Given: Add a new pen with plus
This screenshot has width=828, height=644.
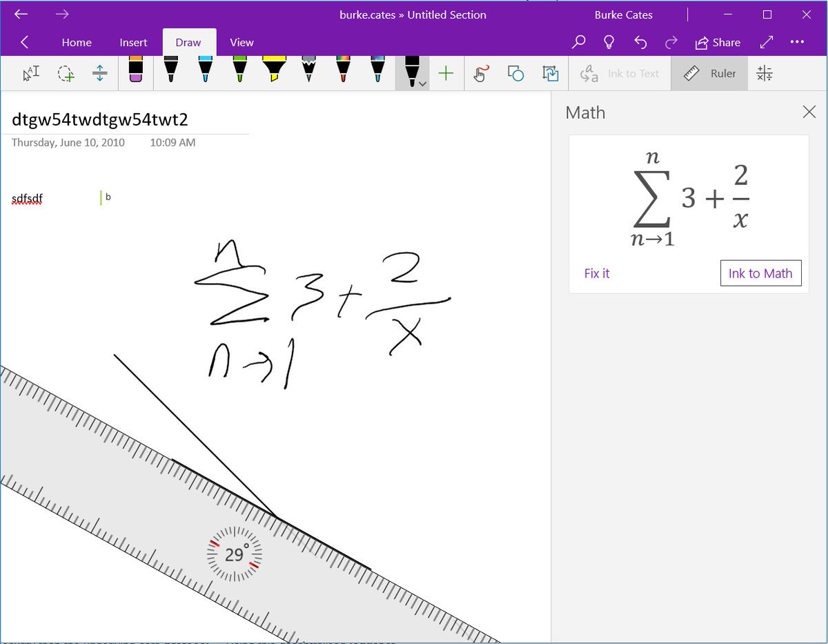Looking at the screenshot, I should point(446,73).
